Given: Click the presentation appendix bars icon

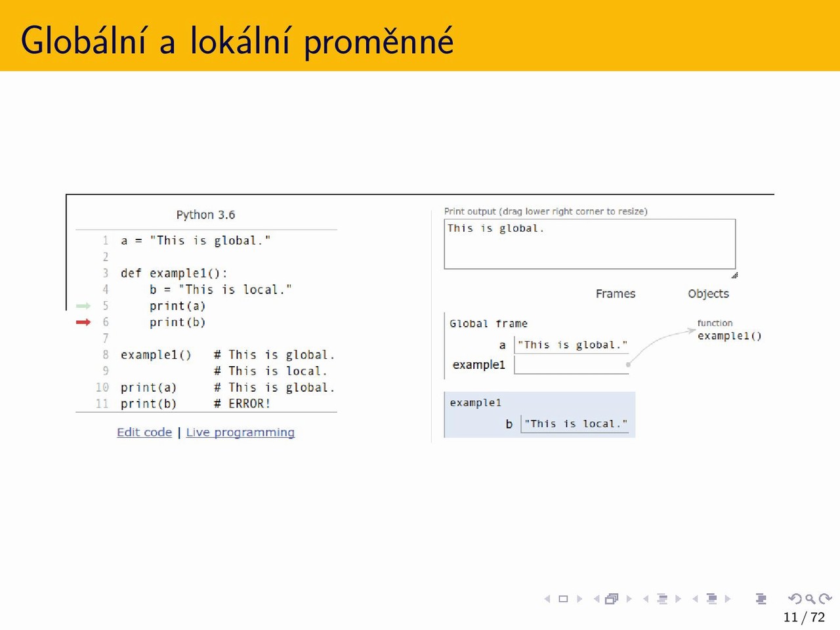Looking at the screenshot, I should [761, 598].
